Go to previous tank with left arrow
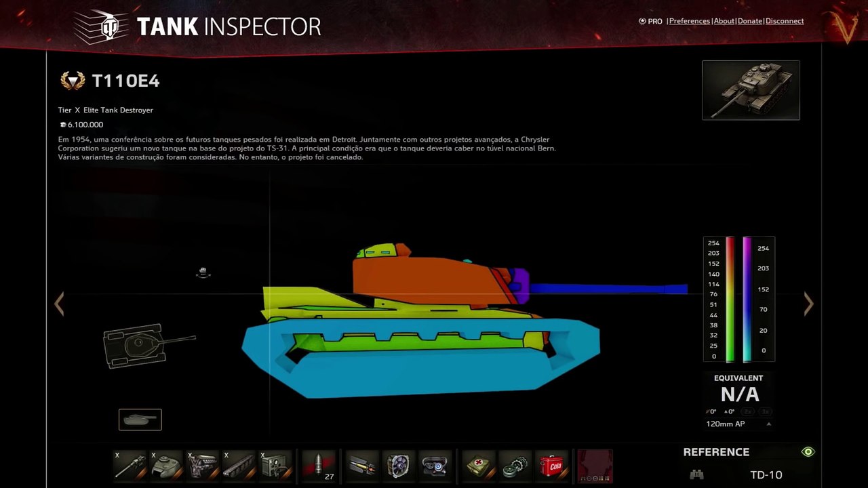Image resolution: width=868 pixels, height=488 pixels. coord(59,304)
